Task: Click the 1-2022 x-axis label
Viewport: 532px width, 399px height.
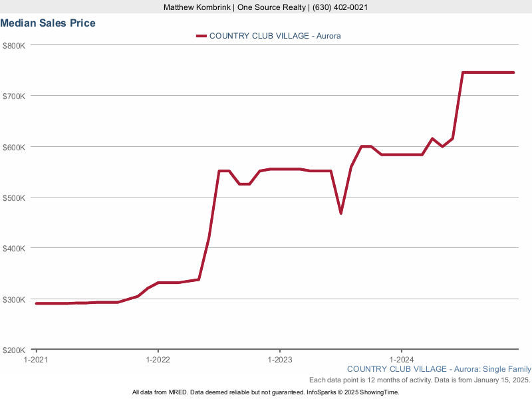Action: click(158, 359)
